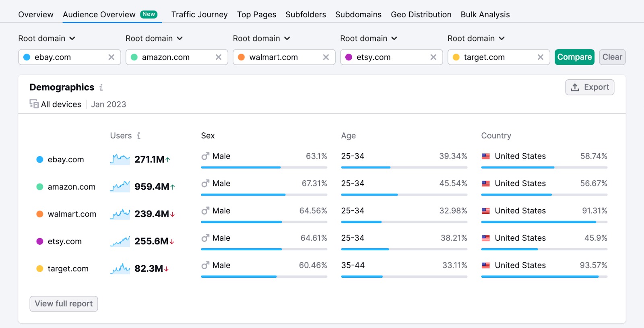
Task: Open Root domain dropdown above walmart.com
Action: click(x=262, y=39)
